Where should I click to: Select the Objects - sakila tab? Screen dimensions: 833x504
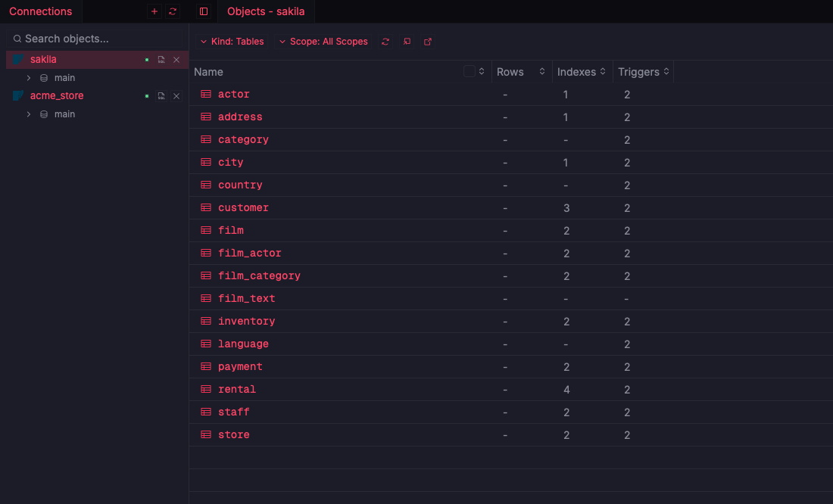tap(266, 11)
